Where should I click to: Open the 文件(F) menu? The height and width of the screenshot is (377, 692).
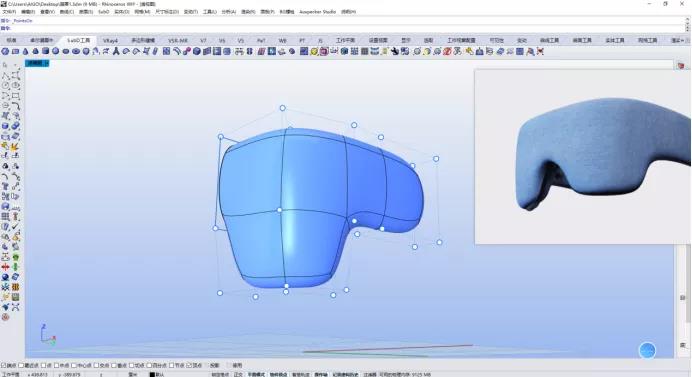tap(9, 11)
